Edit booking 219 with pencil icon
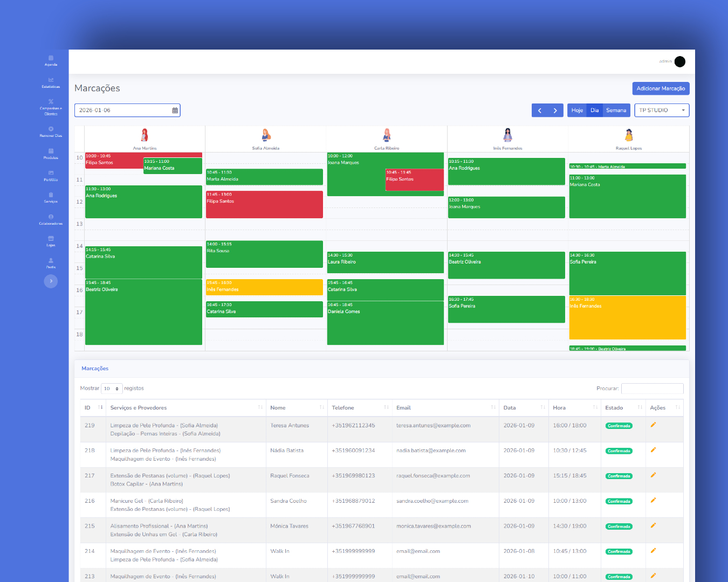 [653, 425]
